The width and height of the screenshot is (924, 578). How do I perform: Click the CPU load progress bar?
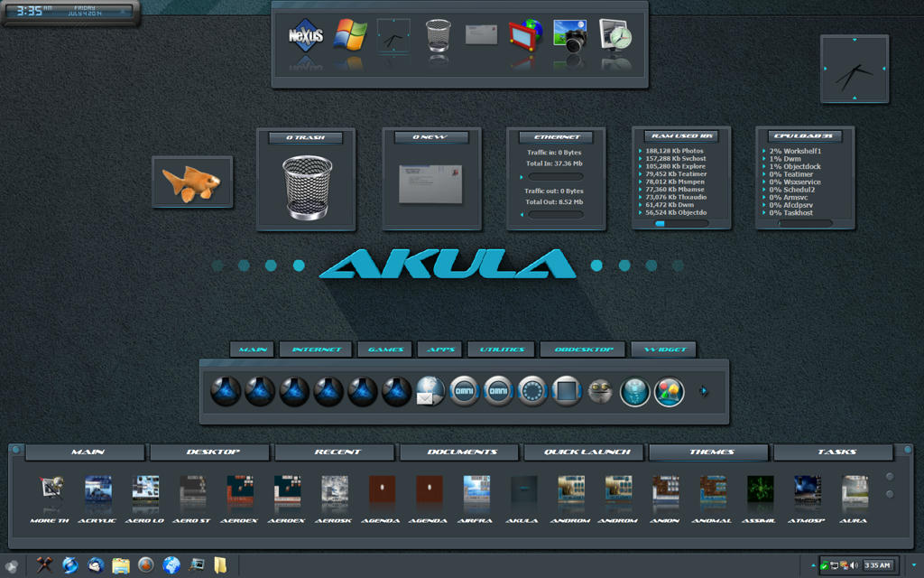coord(806,224)
